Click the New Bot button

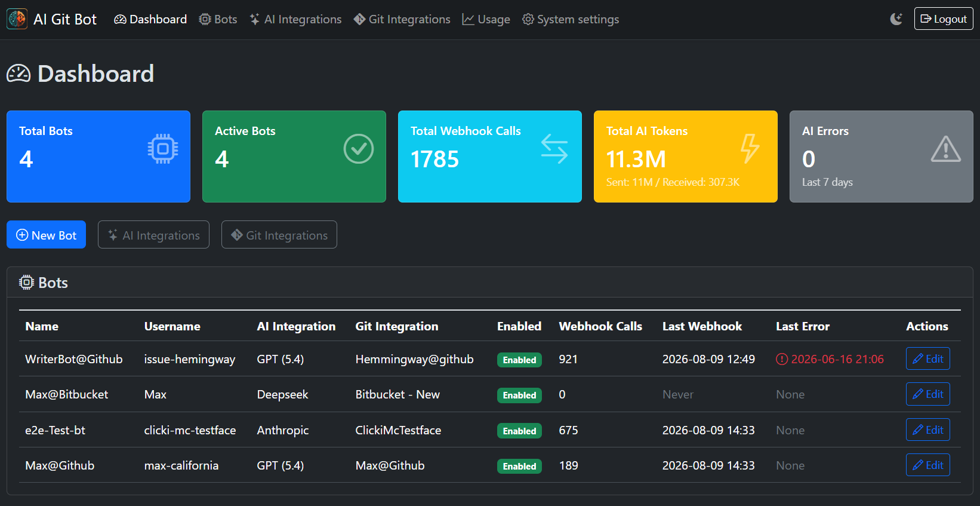click(x=46, y=235)
